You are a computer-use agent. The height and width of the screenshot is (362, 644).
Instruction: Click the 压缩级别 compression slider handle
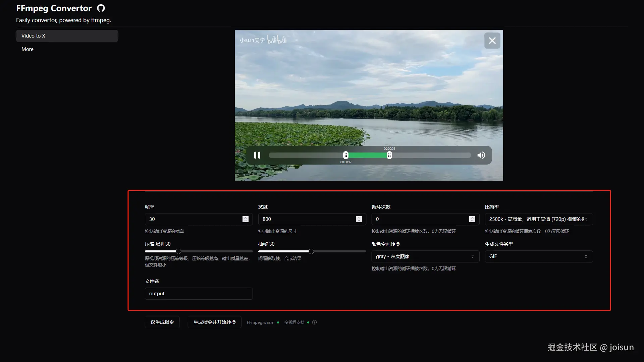(x=178, y=251)
